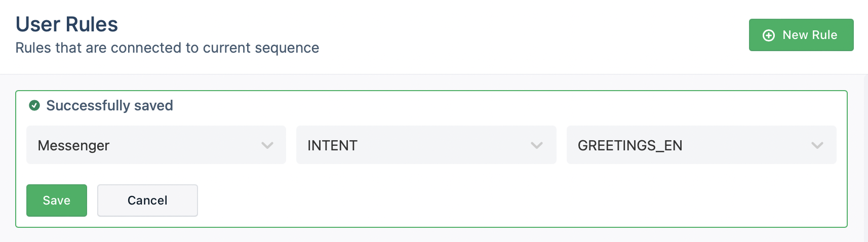Click the 'INTENT' text in the middle field
The height and width of the screenshot is (242, 868).
click(x=332, y=145)
